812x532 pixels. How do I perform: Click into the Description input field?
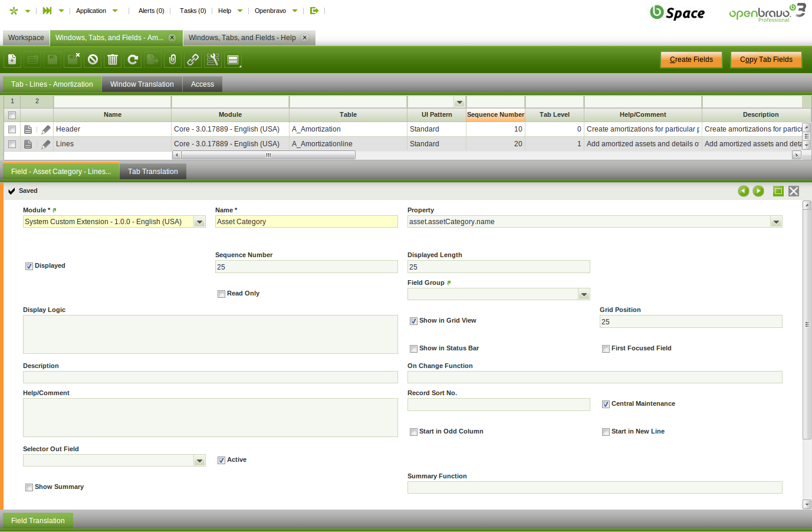pyautogui.click(x=210, y=377)
